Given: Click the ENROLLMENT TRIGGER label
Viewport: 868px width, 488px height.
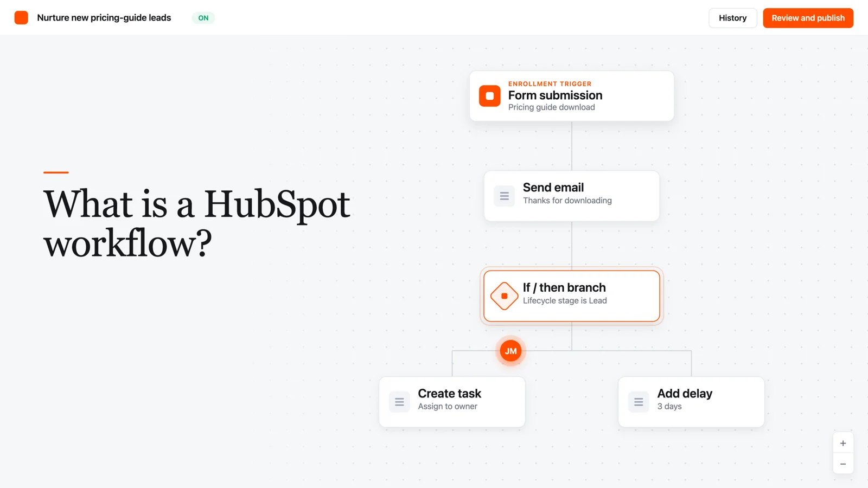Looking at the screenshot, I should [x=550, y=84].
